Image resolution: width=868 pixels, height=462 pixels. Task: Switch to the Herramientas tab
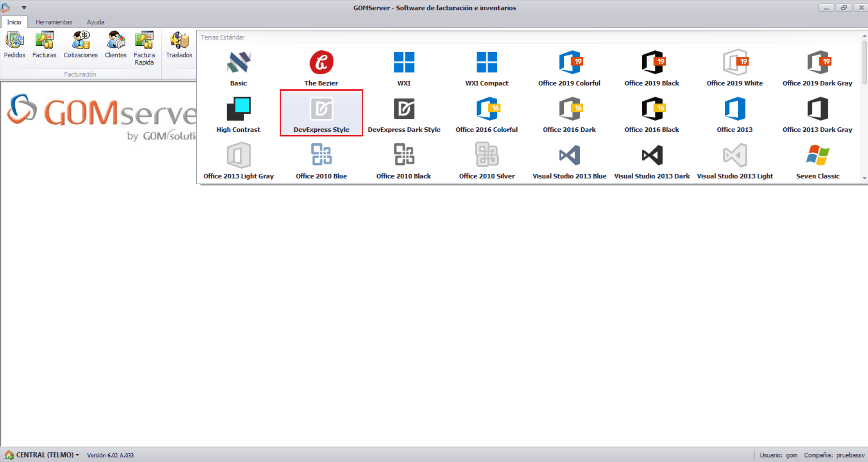click(54, 22)
